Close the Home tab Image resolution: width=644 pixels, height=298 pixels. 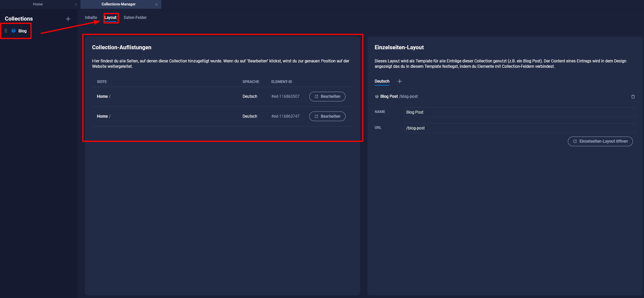click(76, 4)
